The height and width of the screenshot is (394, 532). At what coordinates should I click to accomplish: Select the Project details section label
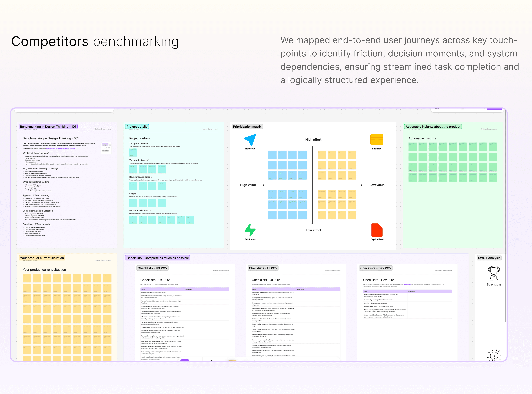point(137,127)
